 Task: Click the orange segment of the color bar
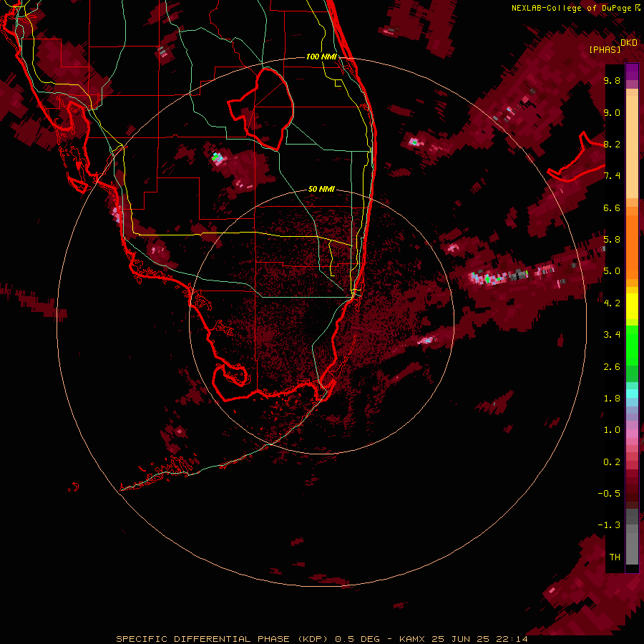(x=632, y=246)
